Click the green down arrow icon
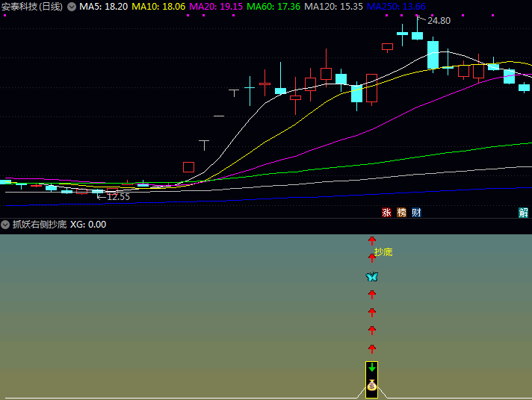This screenshot has width=532, height=400. pos(371,368)
